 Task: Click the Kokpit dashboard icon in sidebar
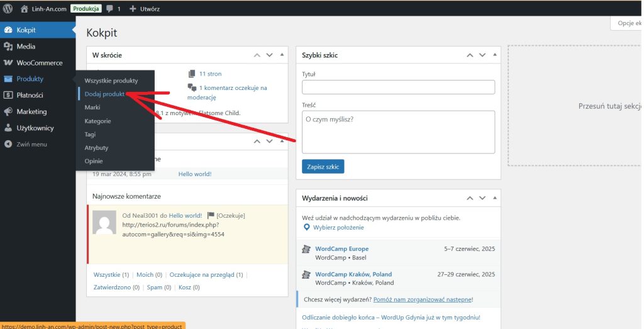pyautogui.click(x=8, y=30)
